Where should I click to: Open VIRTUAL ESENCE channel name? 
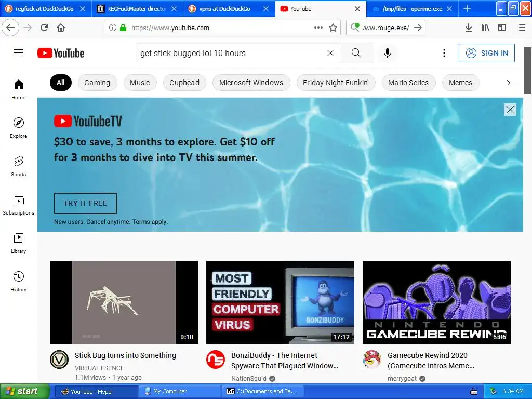(99, 368)
